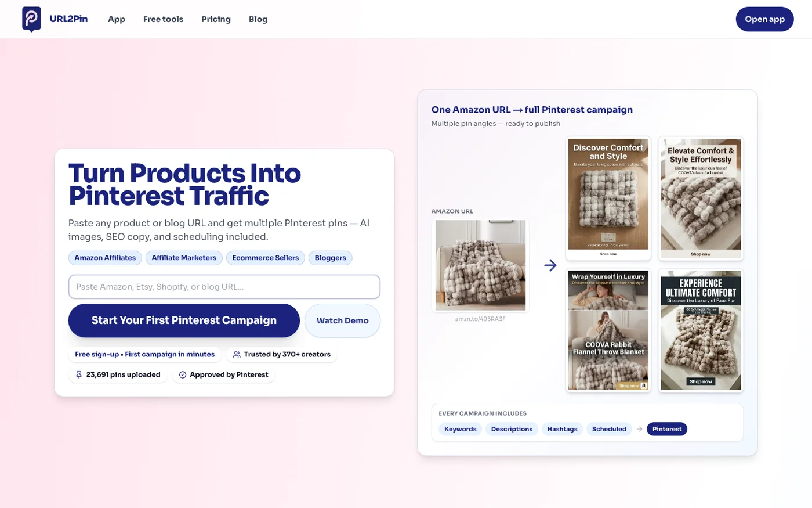
Task: Open the Elevate Comfort & Style Effortlessly pin
Action: [701, 199]
